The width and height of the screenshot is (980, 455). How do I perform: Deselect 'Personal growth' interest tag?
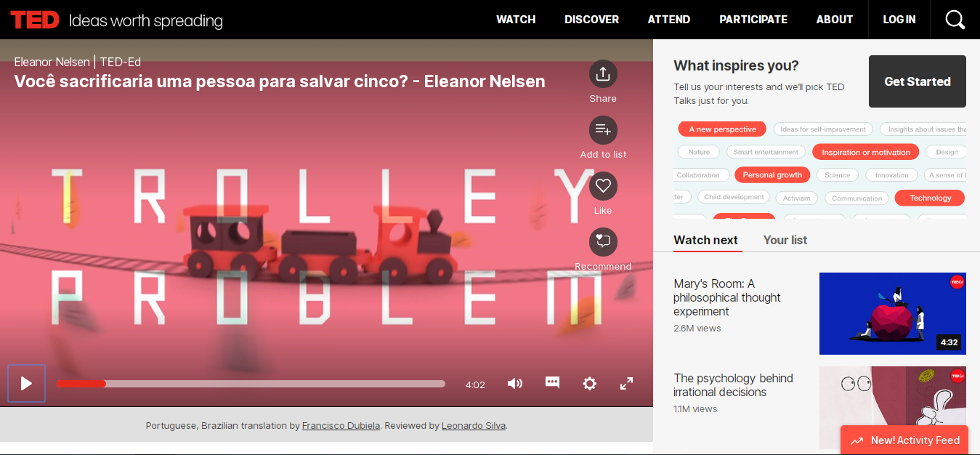click(x=772, y=175)
